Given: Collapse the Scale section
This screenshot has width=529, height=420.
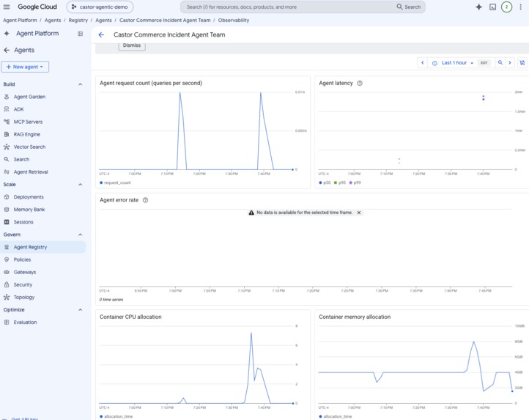Looking at the screenshot, I should click(x=81, y=184).
